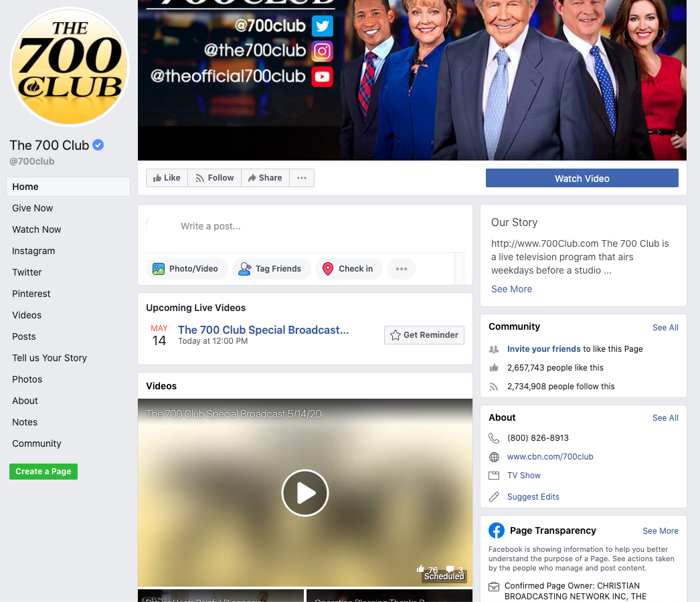Image resolution: width=700 pixels, height=602 pixels.
Task: Select the Tag Friends icon
Action: click(x=245, y=268)
